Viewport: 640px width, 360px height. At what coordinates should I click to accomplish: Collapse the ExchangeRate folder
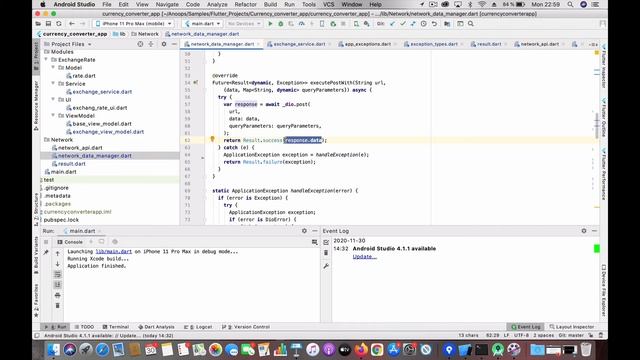pyautogui.click(x=46, y=60)
